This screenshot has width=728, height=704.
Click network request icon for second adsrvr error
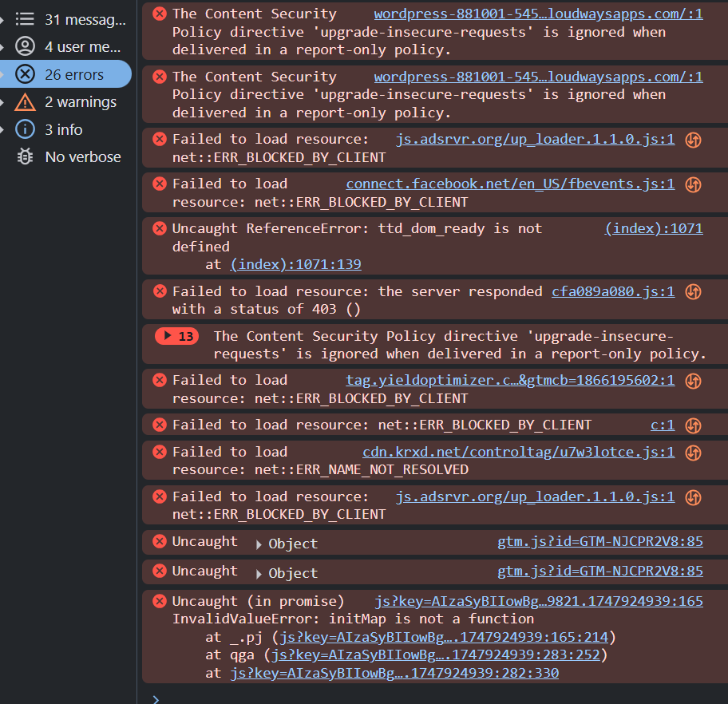coord(693,497)
